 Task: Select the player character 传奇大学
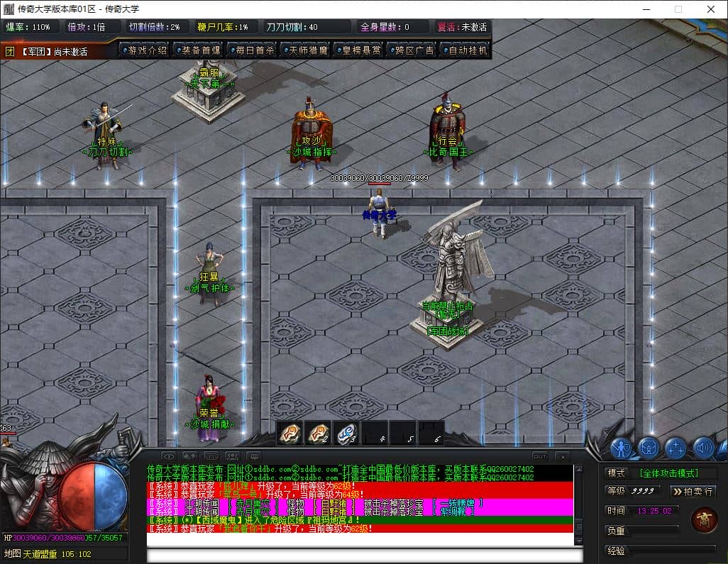[x=380, y=214]
